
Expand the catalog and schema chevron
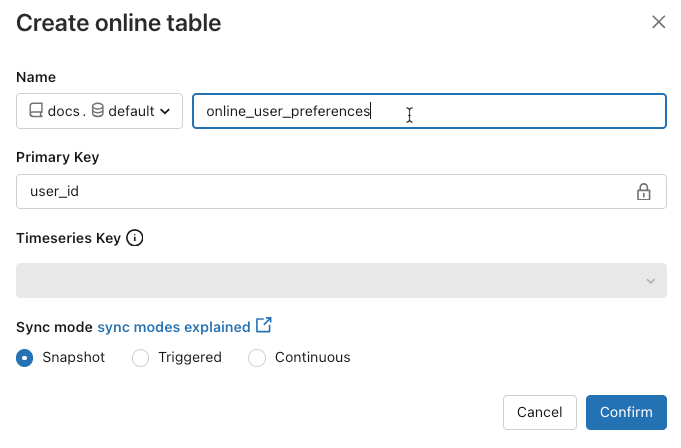[165, 111]
